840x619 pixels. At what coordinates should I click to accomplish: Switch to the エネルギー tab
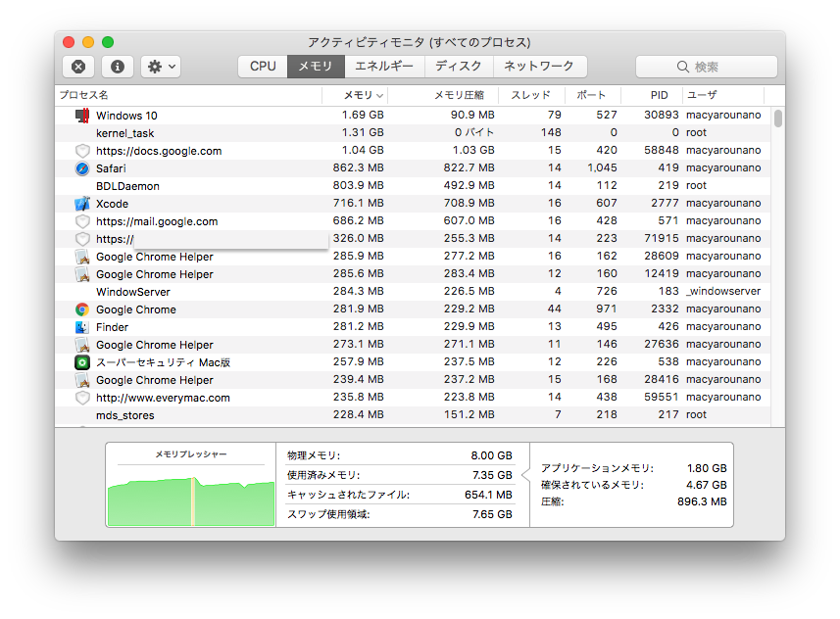pos(384,67)
